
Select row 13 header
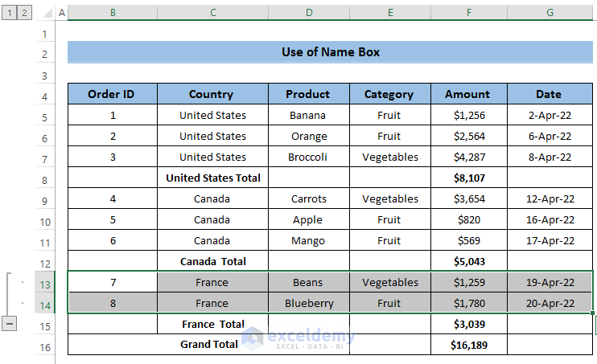[44, 283]
